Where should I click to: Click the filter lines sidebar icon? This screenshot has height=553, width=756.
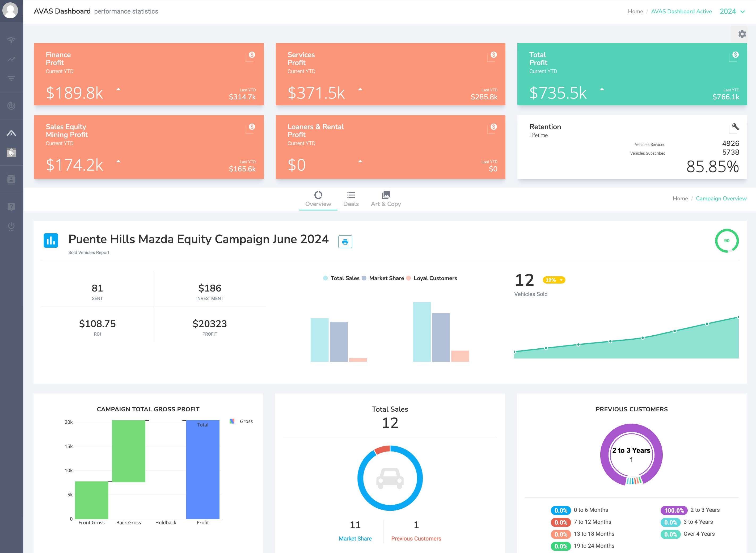(11, 78)
